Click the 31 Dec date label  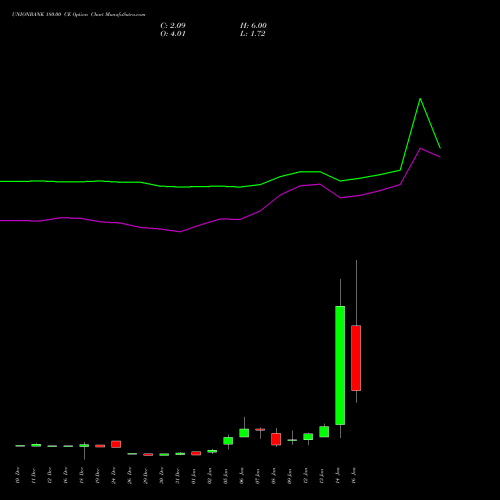178,476
